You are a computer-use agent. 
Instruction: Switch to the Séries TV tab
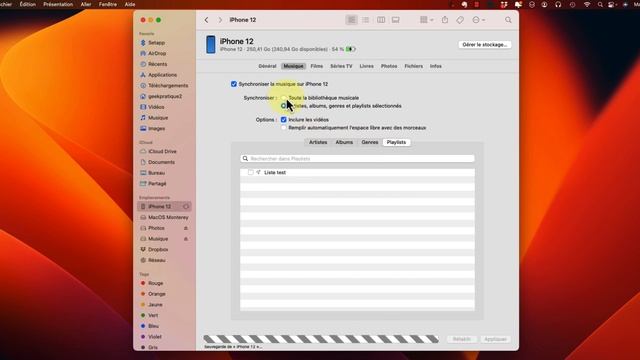click(341, 66)
